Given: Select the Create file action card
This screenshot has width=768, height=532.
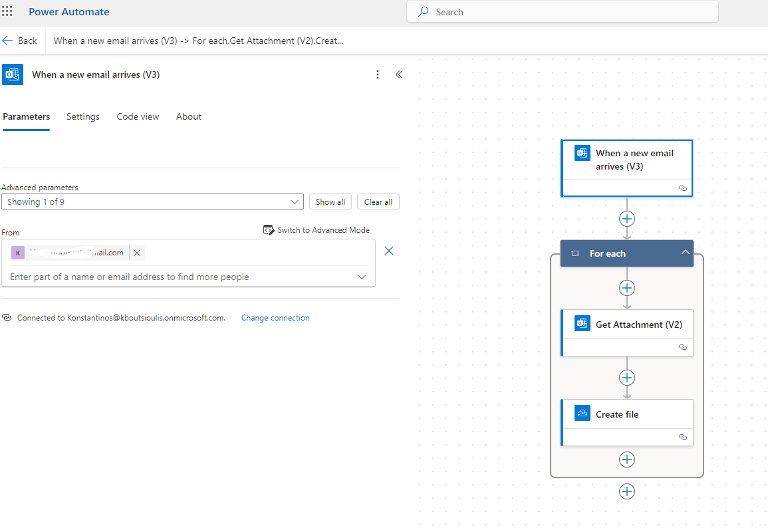Looking at the screenshot, I should pos(627,422).
